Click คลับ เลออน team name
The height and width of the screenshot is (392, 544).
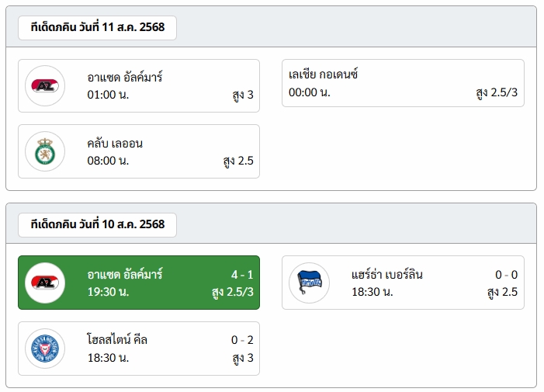tap(115, 144)
